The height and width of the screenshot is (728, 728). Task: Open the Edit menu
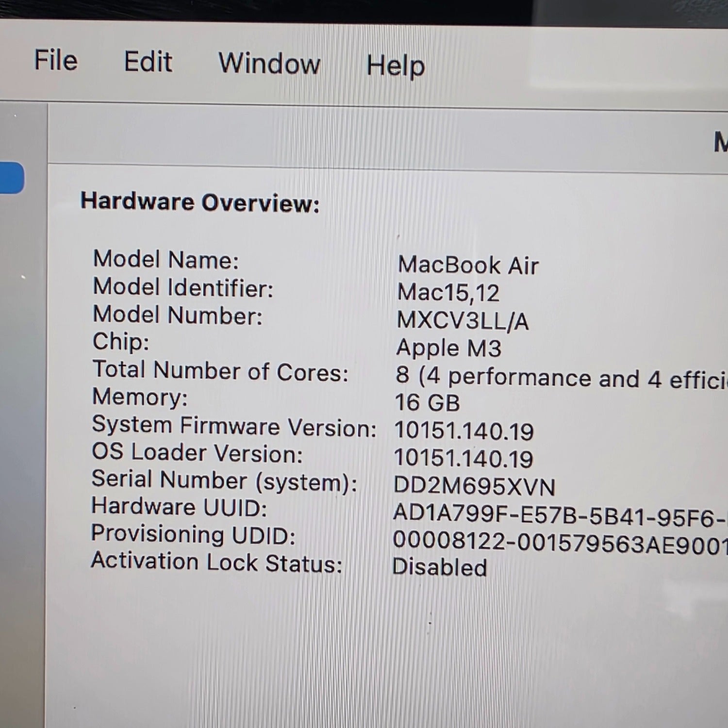148,62
